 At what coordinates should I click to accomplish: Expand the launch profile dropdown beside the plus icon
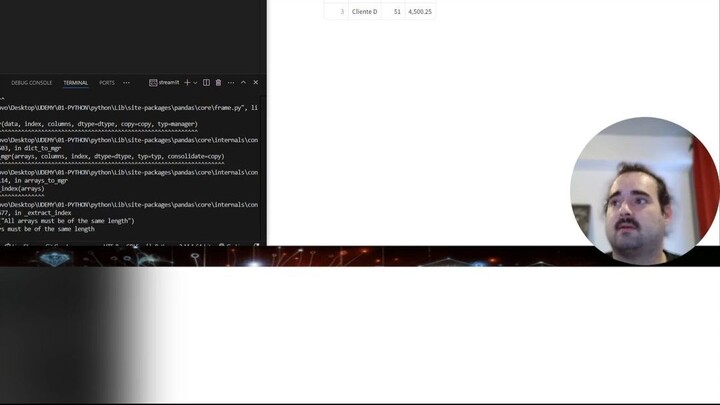pos(195,83)
